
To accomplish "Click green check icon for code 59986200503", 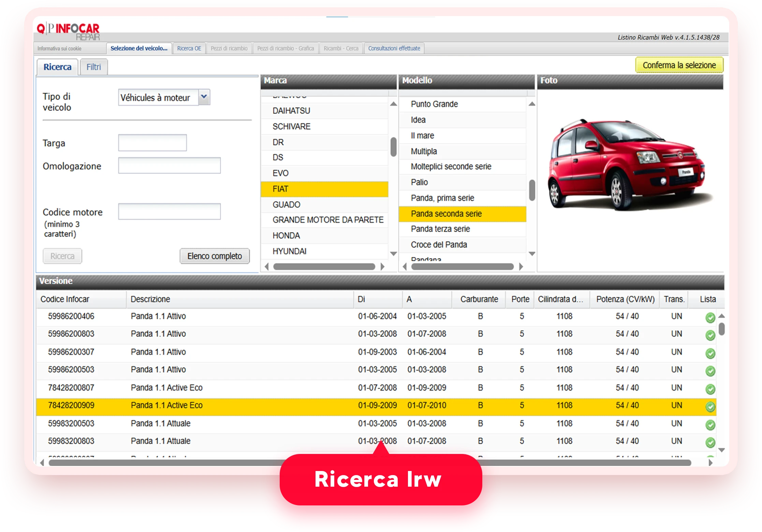I will pyautogui.click(x=710, y=371).
